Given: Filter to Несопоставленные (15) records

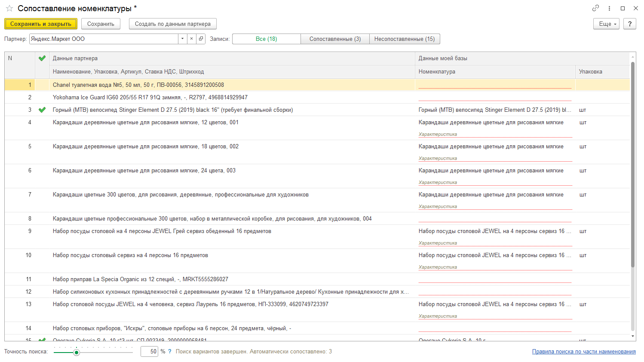Looking at the screenshot, I should [x=404, y=39].
